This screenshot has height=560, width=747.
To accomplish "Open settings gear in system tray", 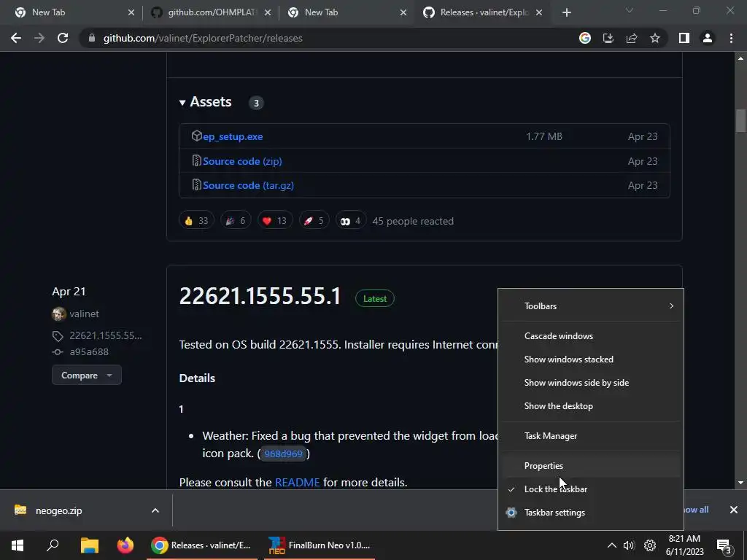I will [650, 545].
